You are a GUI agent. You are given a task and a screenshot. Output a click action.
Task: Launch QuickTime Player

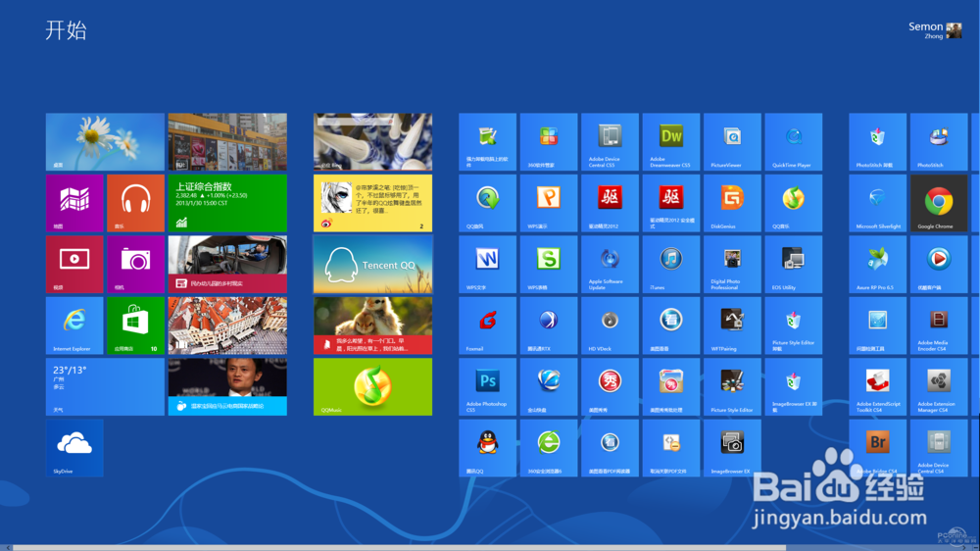click(x=794, y=142)
